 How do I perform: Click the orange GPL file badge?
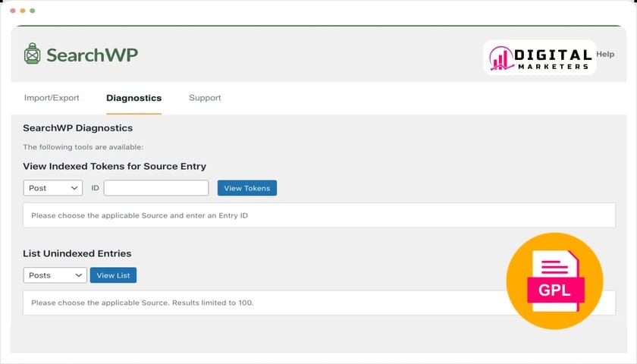554,281
